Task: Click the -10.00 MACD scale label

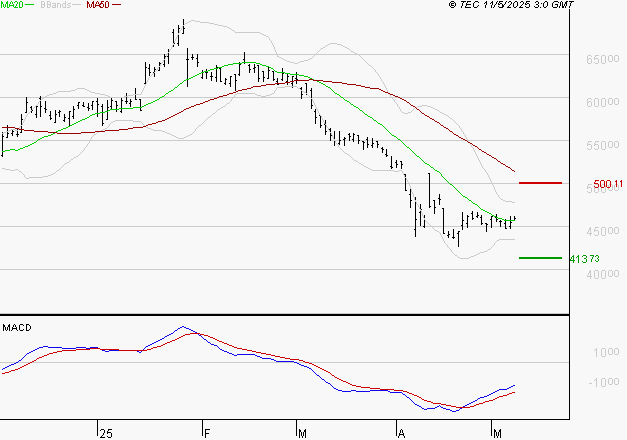Action: click(x=604, y=382)
